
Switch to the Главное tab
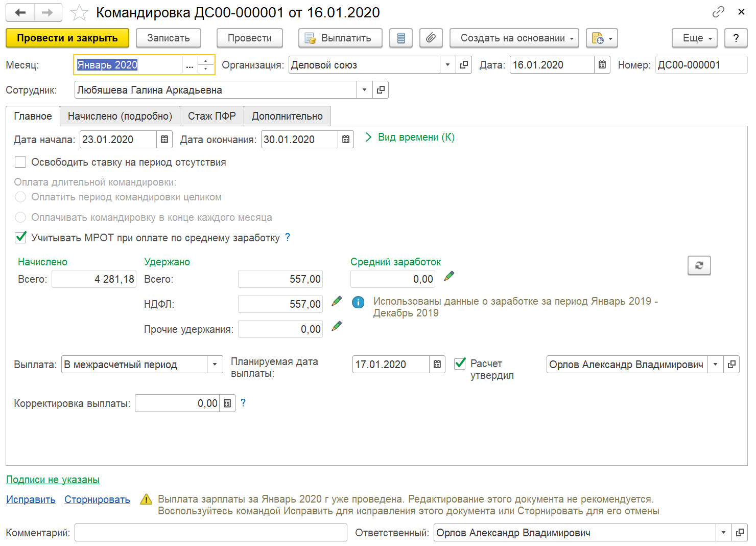click(x=33, y=116)
